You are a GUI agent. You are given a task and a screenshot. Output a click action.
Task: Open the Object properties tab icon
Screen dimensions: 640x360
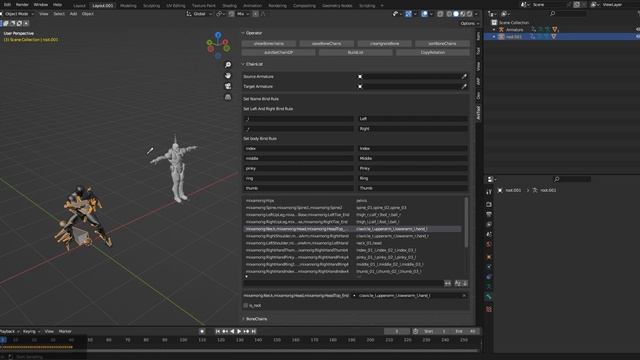(x=489, y=257)
